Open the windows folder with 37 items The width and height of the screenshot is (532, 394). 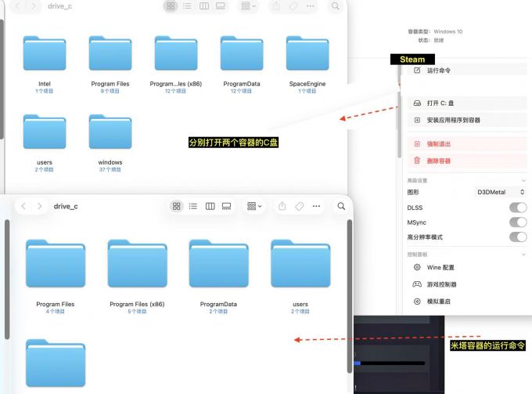[x=110, y=132]
